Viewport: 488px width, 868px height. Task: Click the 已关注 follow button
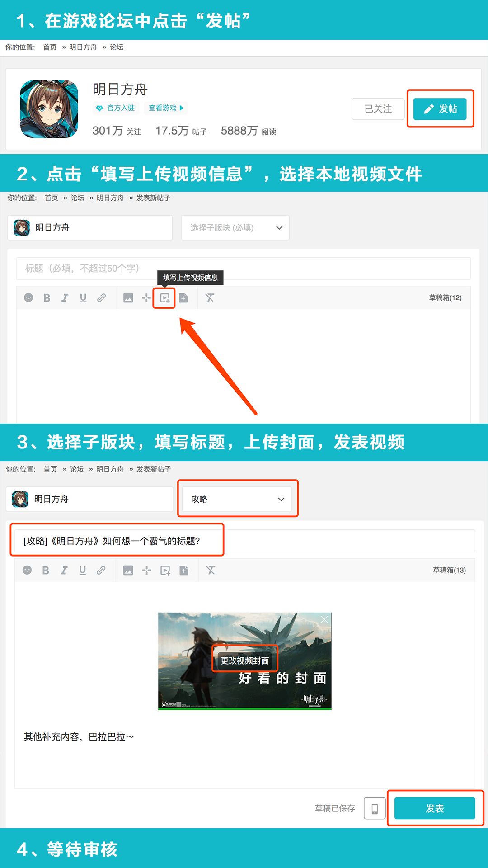[x=378, y=109]
